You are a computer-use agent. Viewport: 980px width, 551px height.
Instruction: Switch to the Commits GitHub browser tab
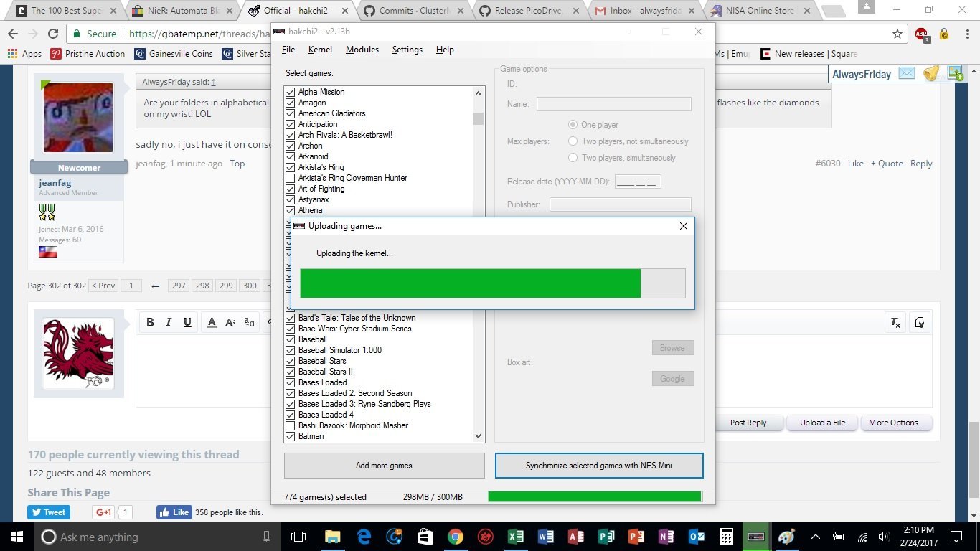click(x=414, y=11)
